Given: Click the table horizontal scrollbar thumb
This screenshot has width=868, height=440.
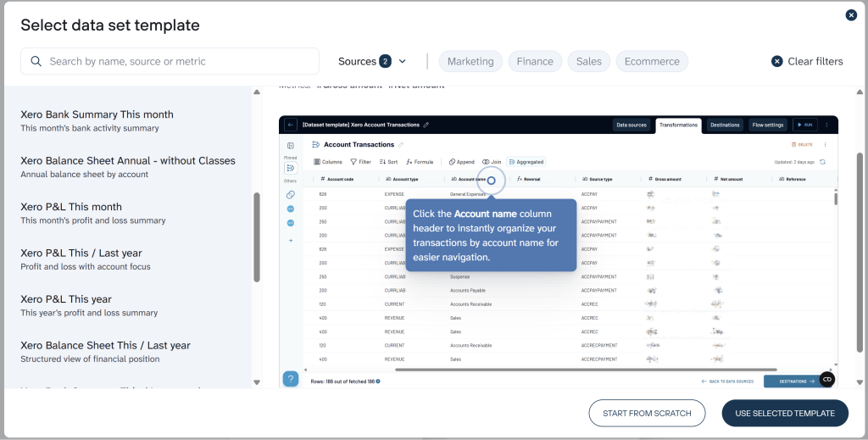Looking at the screenshot, I should coord(586,369).
